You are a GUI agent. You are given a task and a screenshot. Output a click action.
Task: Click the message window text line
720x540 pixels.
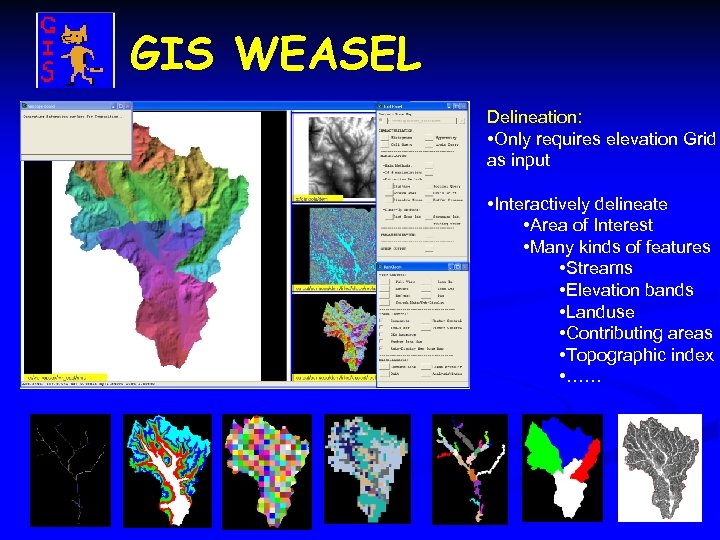point(73,117)
